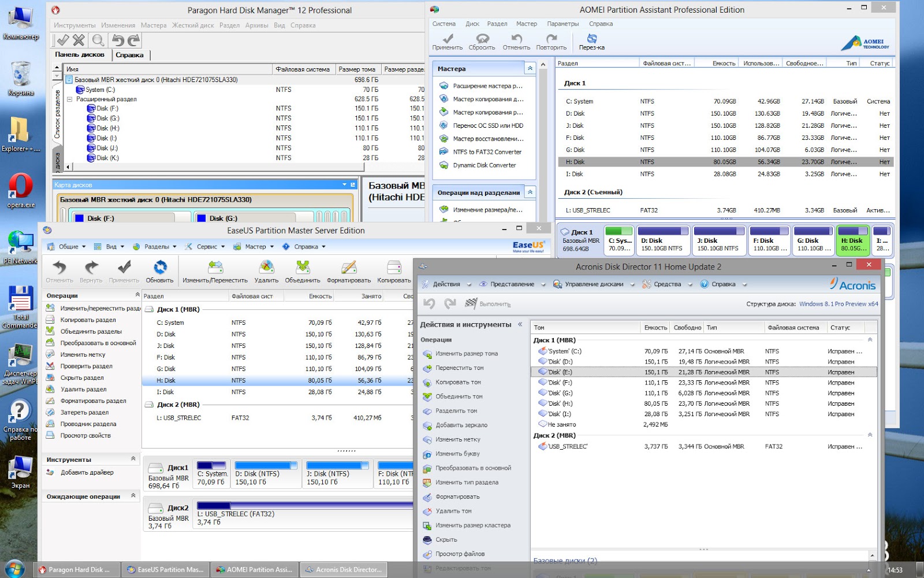The image size is (924, 578).
Task: Click the Объединить merge icon in EaseUS
Action: pyautogui.click(x=302, y=268)
